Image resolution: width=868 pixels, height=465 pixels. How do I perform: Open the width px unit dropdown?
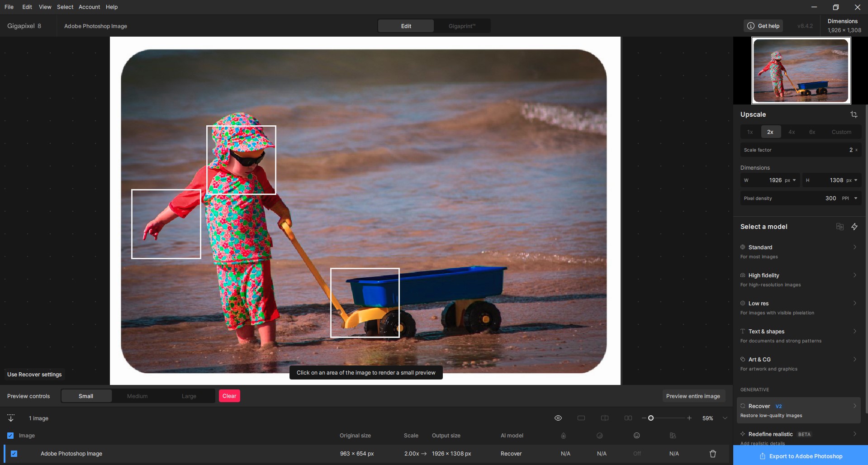pyautogui.click(x=790, y=180)
